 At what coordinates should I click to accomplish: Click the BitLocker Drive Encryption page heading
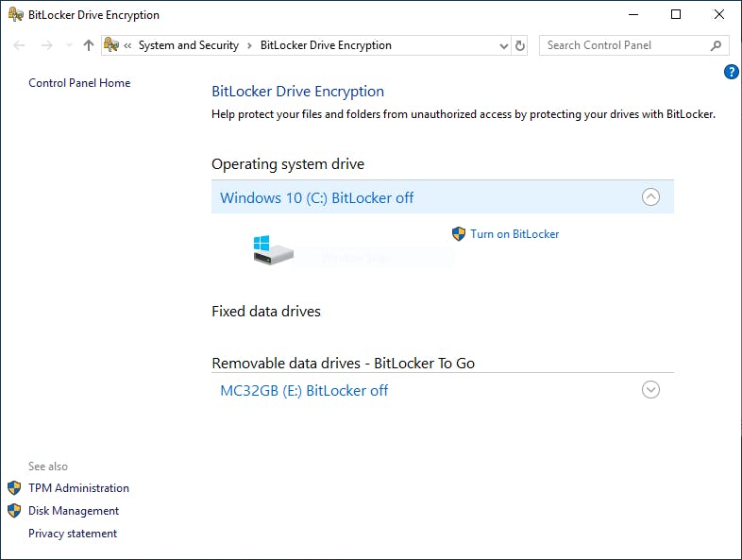[x=297, y=92]
